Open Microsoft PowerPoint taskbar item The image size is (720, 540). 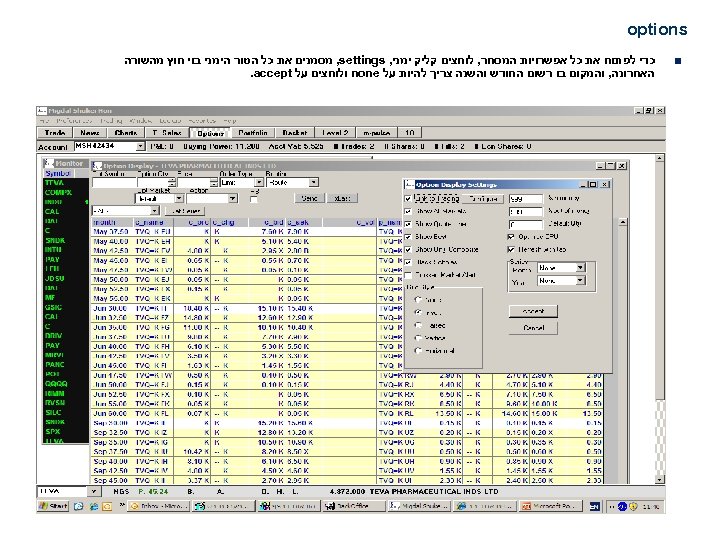click(x=551, y=506)
